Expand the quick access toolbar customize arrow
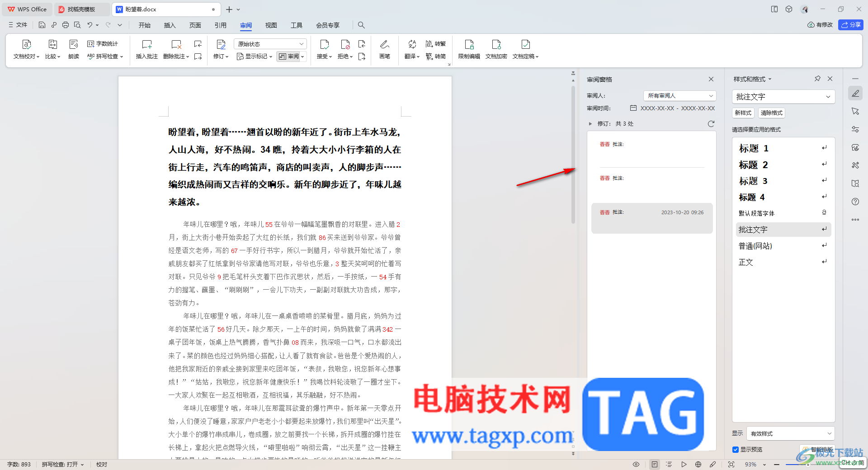Image resolution: width=868 pixels, height=470 pixels. [120, 25]
